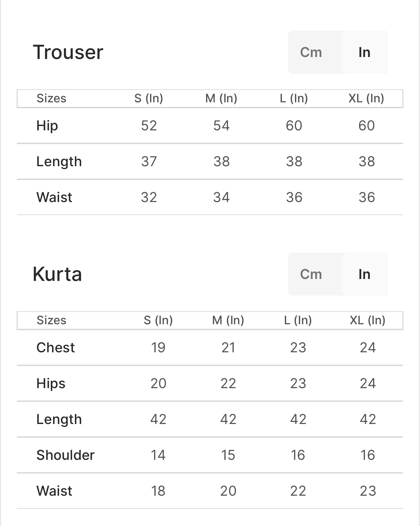This screenshot has width=420, height=526.
Task: Select Trouser Waist value 34 for size M
Action: (x=221, y=197)
